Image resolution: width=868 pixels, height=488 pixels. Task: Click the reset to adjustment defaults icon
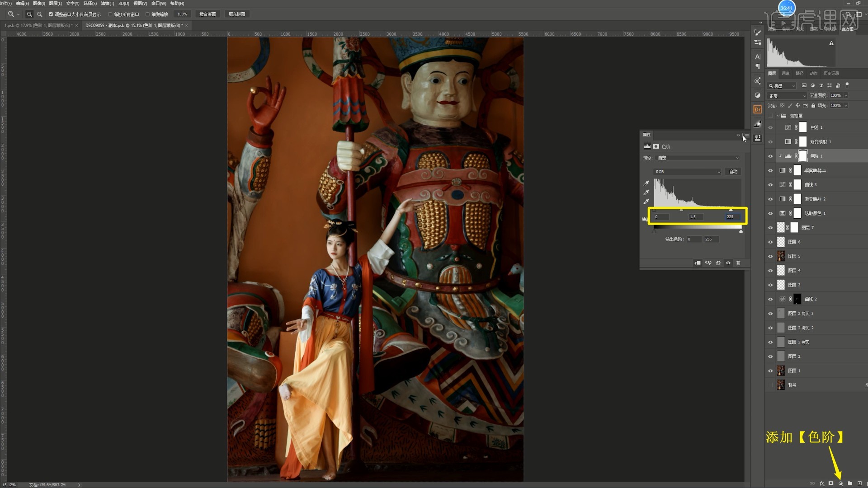tap(718, 263)
